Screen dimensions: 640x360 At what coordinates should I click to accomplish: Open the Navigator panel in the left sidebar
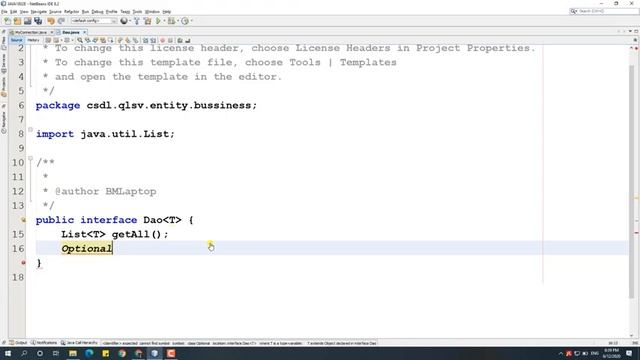[x=4, y=121]
